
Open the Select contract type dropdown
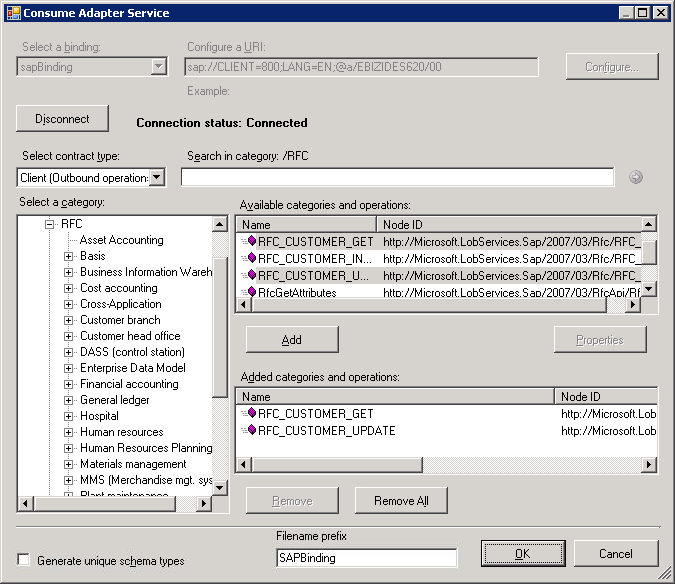tap(157, 177)
